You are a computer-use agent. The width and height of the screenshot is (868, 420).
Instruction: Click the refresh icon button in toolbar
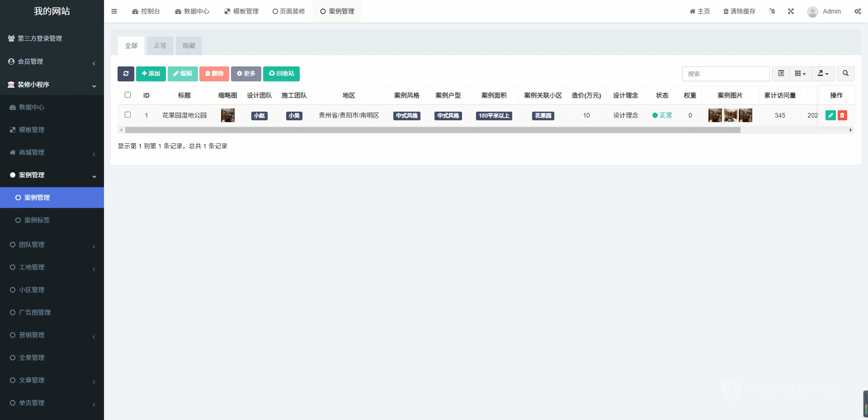[x=126, y=74]
